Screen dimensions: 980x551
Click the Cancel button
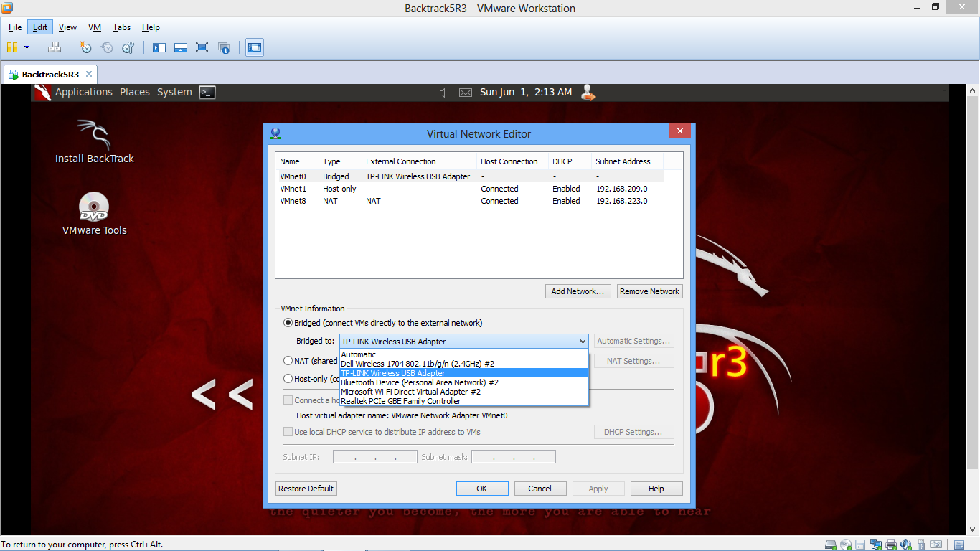tap(540, 489)
